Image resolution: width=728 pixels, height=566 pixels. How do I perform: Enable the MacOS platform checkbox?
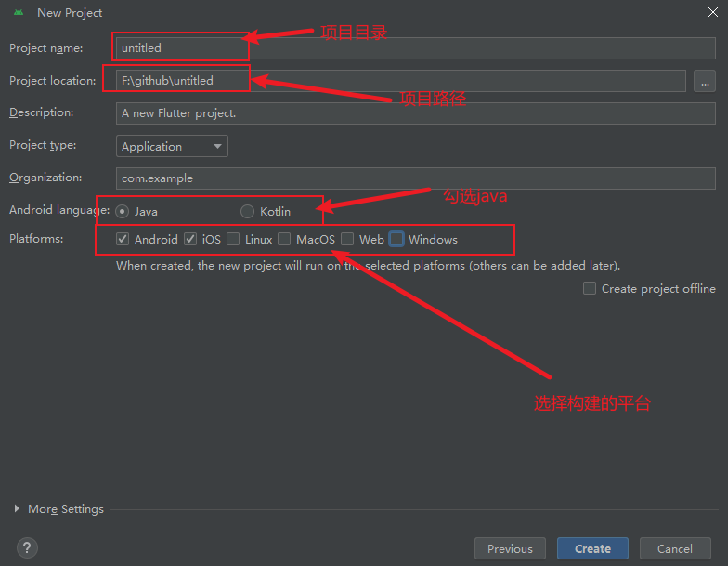click(284, 239)
